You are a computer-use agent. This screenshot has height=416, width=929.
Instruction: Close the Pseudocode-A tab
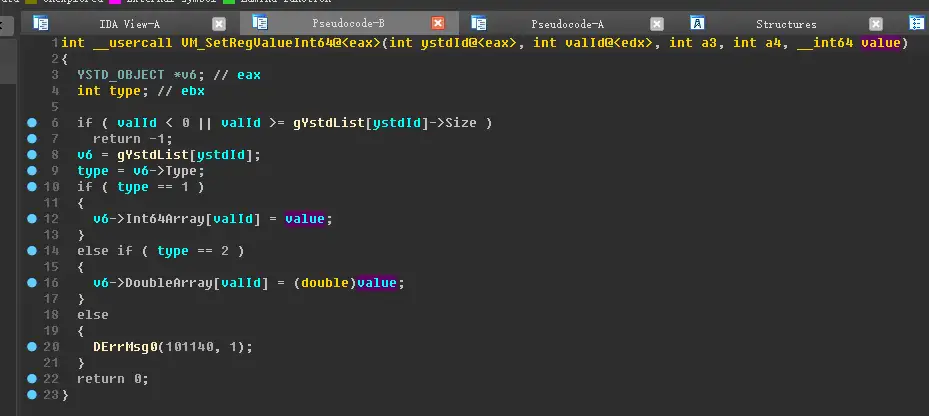(657, 23)
